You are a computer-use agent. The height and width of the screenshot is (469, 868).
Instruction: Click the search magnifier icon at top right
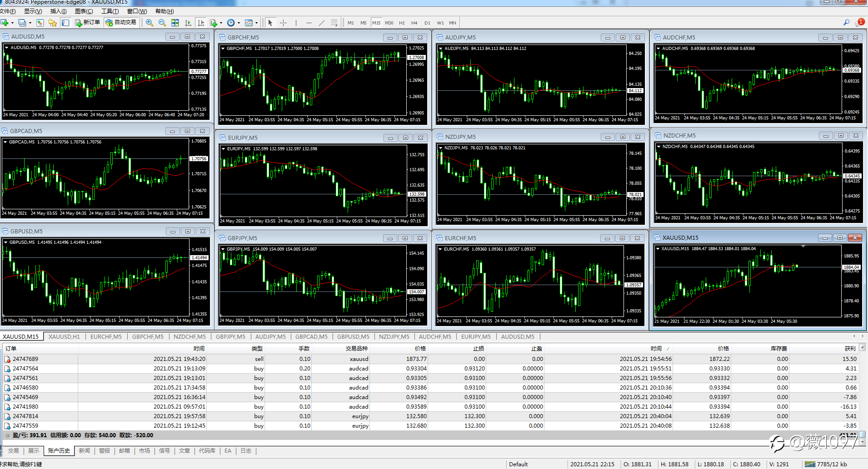pyautogui.click(x=846, y=22)
